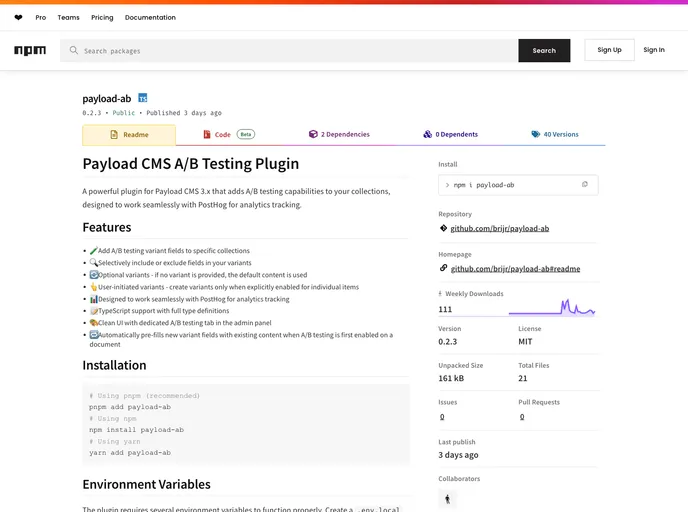Open the Pull Requests count link
This screenshot has width=688, height=512.
coord(522,417)
